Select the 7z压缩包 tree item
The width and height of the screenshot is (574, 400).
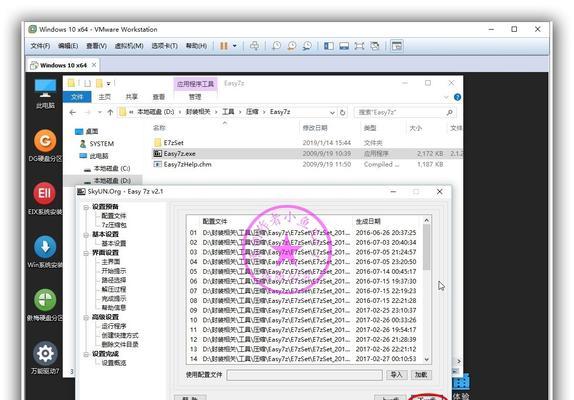[114, 225]
